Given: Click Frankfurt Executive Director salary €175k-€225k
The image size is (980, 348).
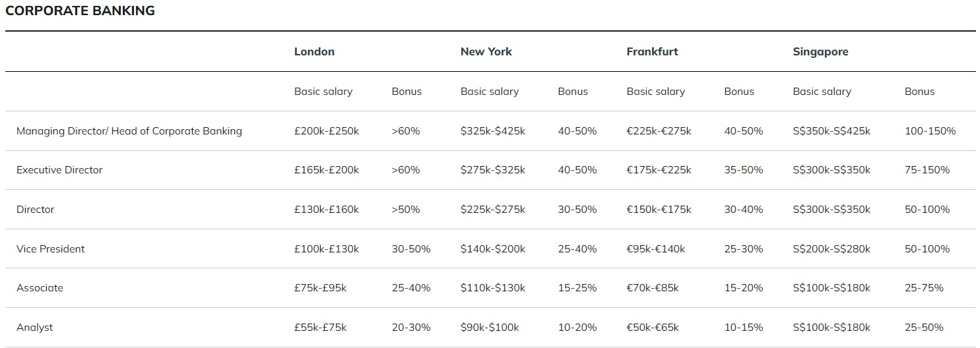Looking at the screenshot, I should coord(659,170).
